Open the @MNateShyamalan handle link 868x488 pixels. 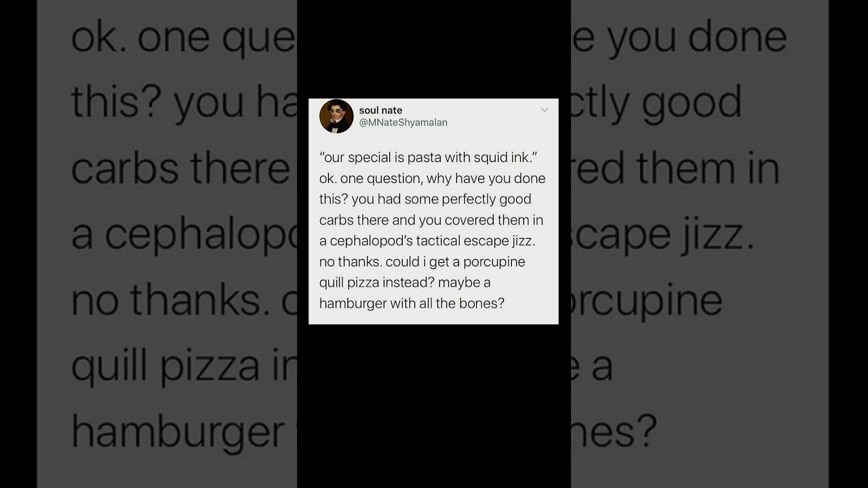pyautogui.click(x=403, y=123)
